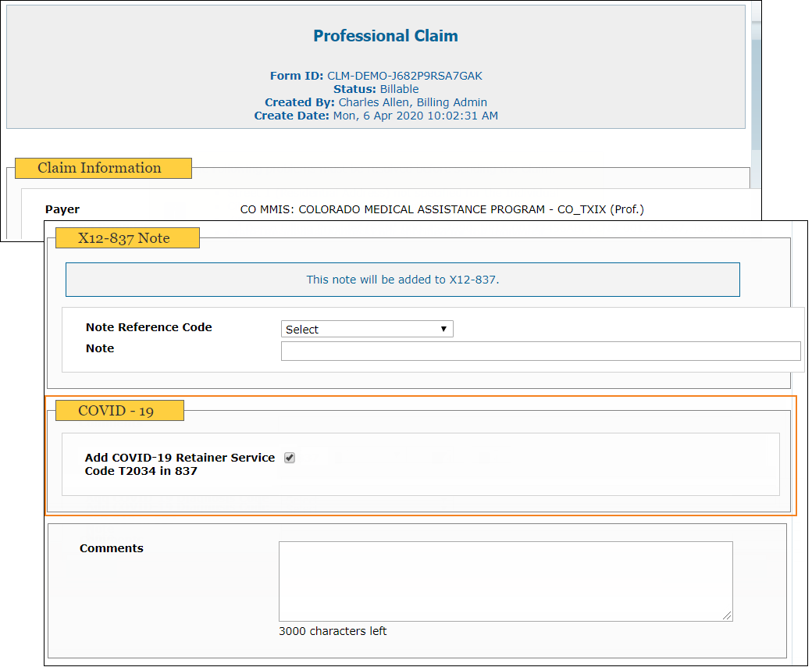Click the Colorado Medical Assistance Program payer
Image resolution: width=812 pixels, height=667 pixels.
pyautogui.click(x=442, y=209)
